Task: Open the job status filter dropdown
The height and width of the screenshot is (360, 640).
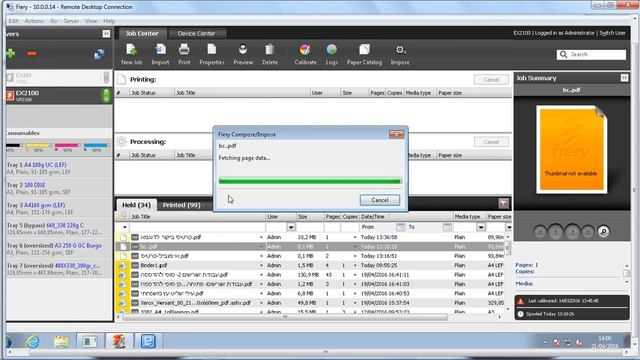Action: pos(124,227)
